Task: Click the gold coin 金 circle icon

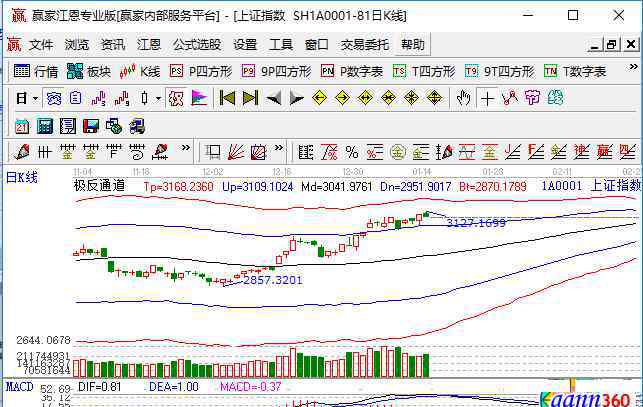Action: click(x=397, y=153)
